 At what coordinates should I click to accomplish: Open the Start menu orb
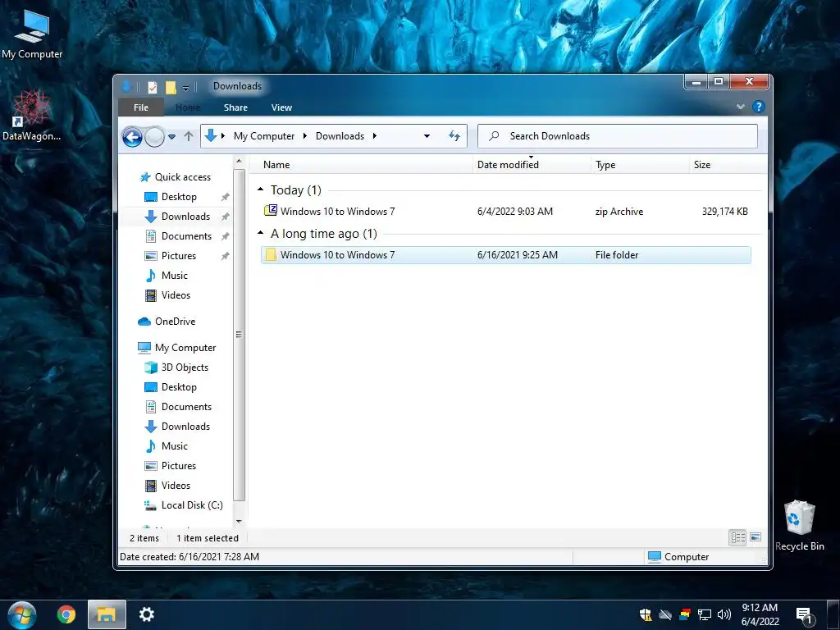pyautogui.click(x=22, y=614)
